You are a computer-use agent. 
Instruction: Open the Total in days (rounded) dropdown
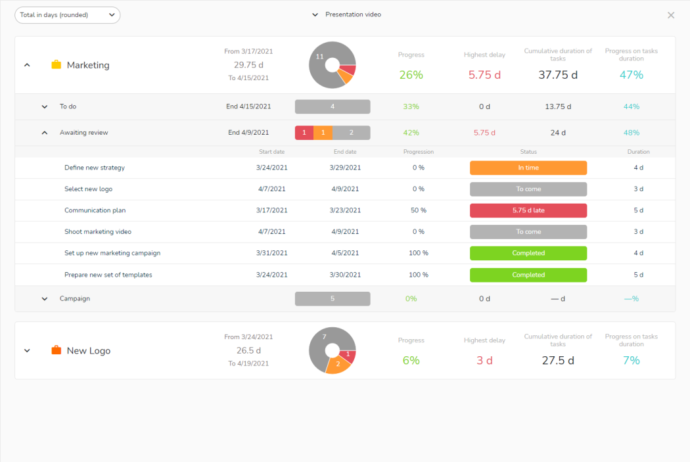pos(67,15)
